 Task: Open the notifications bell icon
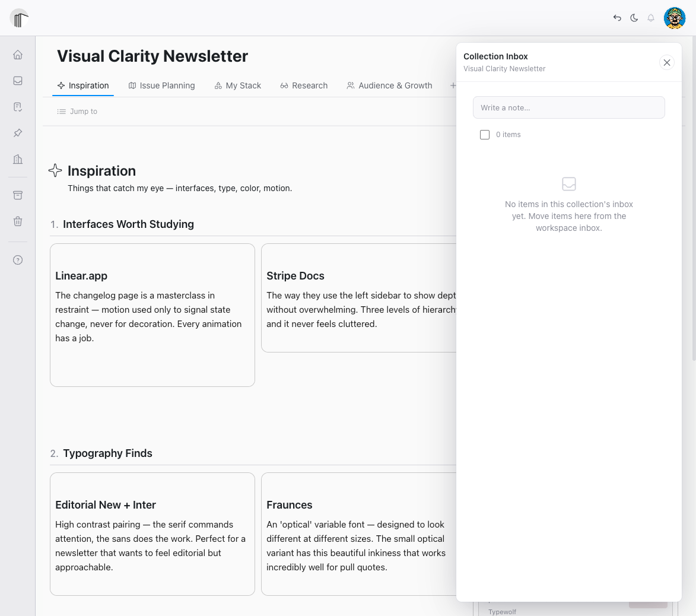651,18
